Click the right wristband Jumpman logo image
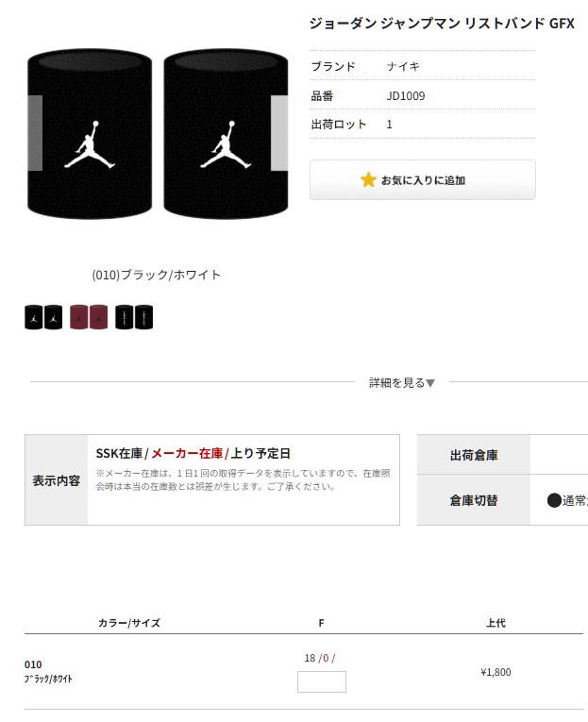The image size is (588, 722). click(227, 144)
